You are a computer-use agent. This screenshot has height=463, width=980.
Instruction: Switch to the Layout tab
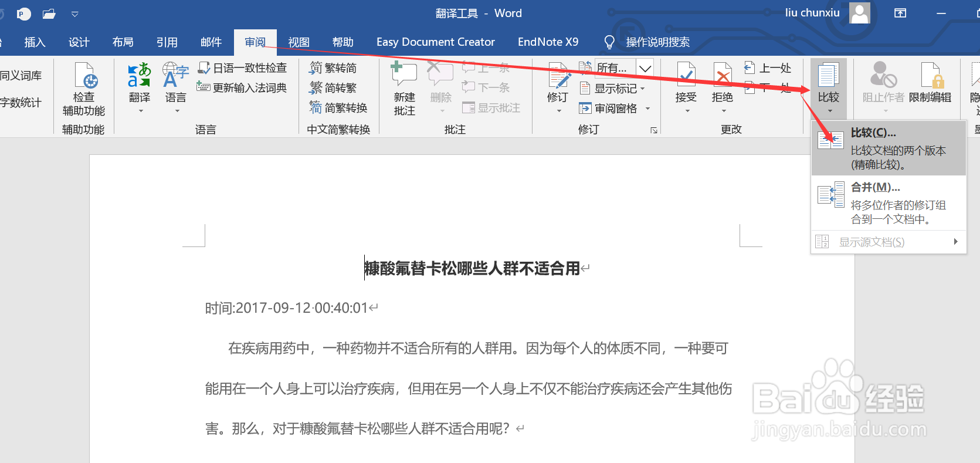click(x=123, y=42)
